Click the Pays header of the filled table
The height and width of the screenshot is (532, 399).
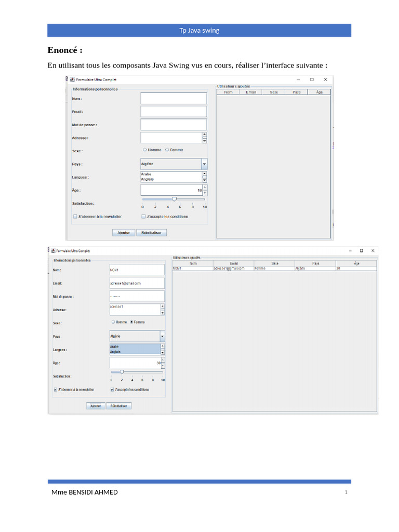[x=315, y=263]
